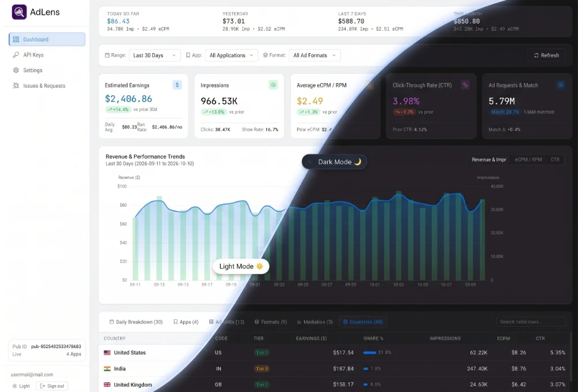Toggle the Light theme in sidebar footer
The width and height of the screenshot is (578, 392).
(21, 386)
